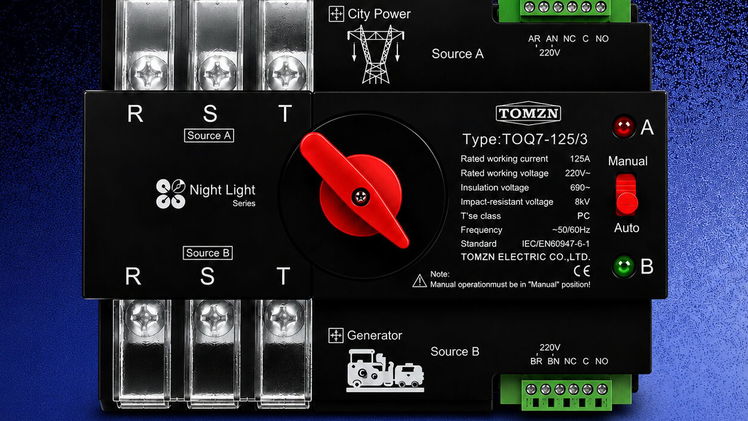Click the red LED indicator A

(x=623, y=126)
